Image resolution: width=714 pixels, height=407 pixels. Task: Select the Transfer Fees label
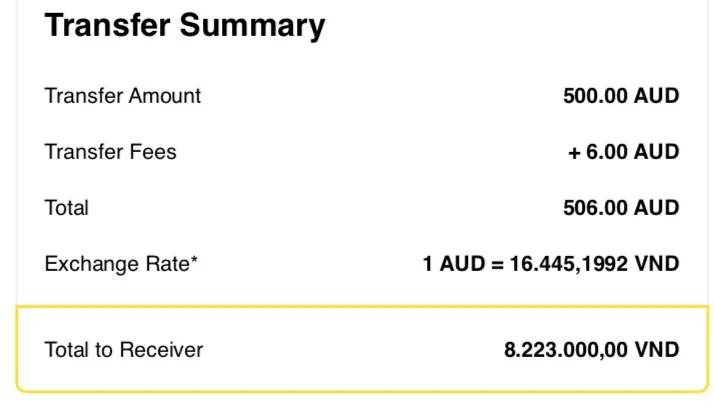[111, 152]
